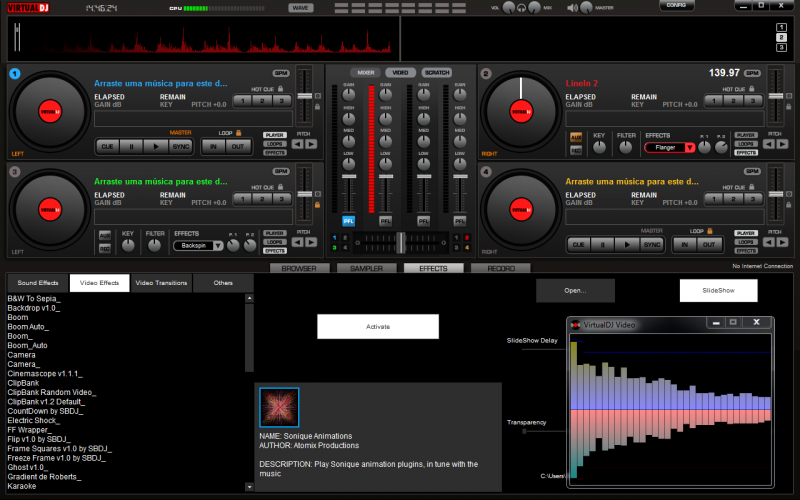
Task: Show the LOOPS panel on deck 1
Action: (275, 144)
